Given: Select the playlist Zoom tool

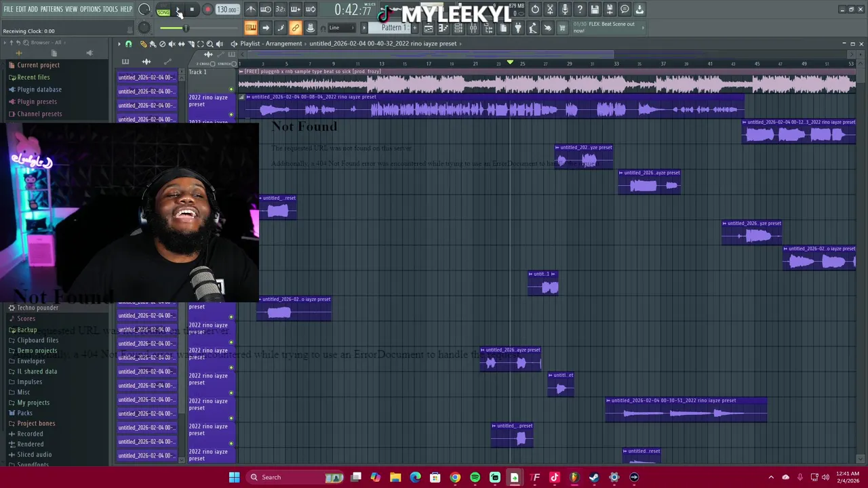Looking at the screenshot, I should [x=210, y=43].
